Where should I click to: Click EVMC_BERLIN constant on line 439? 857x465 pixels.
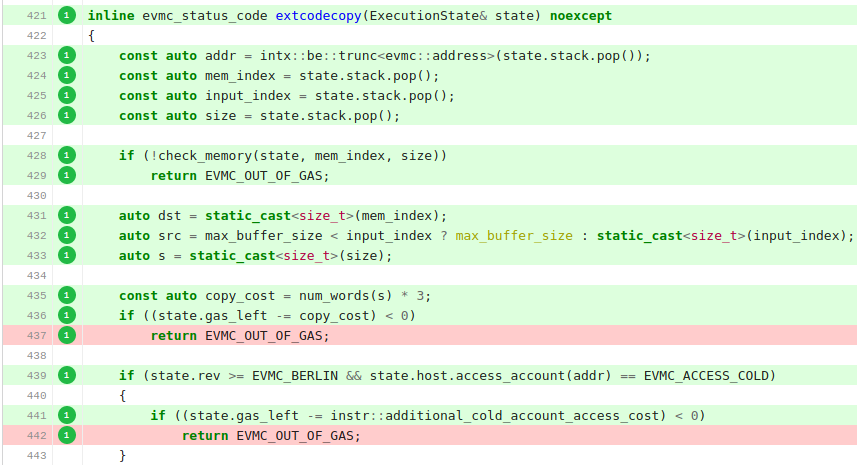point(295,376)
